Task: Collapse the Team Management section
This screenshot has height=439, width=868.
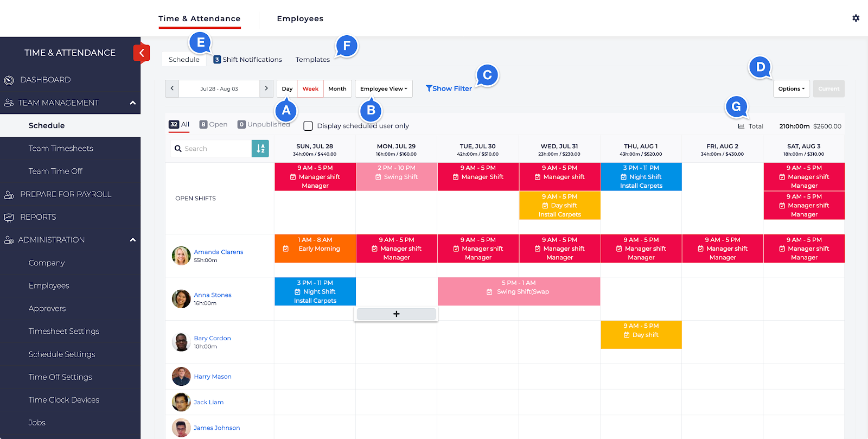Action: (132, 103)
